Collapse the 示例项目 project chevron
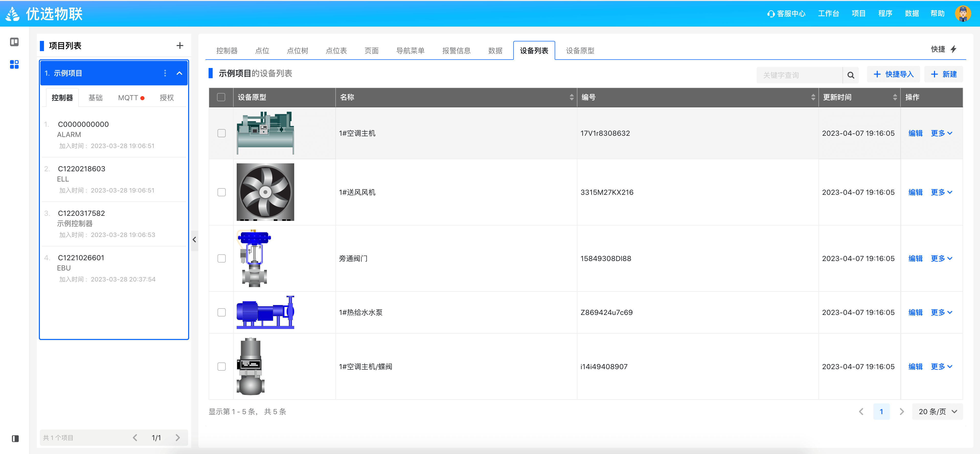This screenshot has width=980, height=454. (x=180, y=73)
